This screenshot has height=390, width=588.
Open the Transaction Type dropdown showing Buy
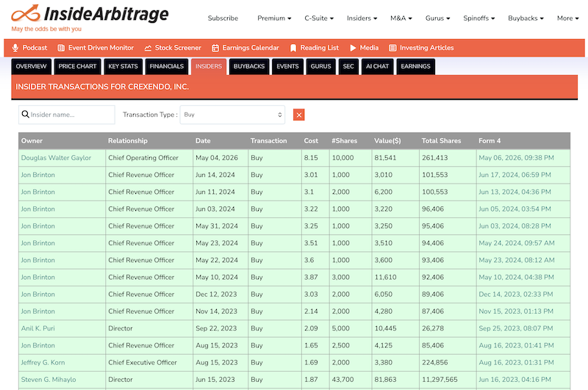[x=232, y=115]
